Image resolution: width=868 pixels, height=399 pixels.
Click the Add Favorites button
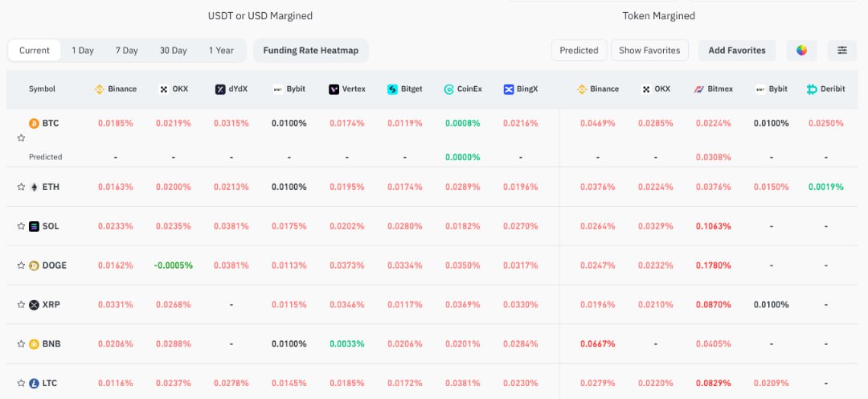tap(737, 51)
